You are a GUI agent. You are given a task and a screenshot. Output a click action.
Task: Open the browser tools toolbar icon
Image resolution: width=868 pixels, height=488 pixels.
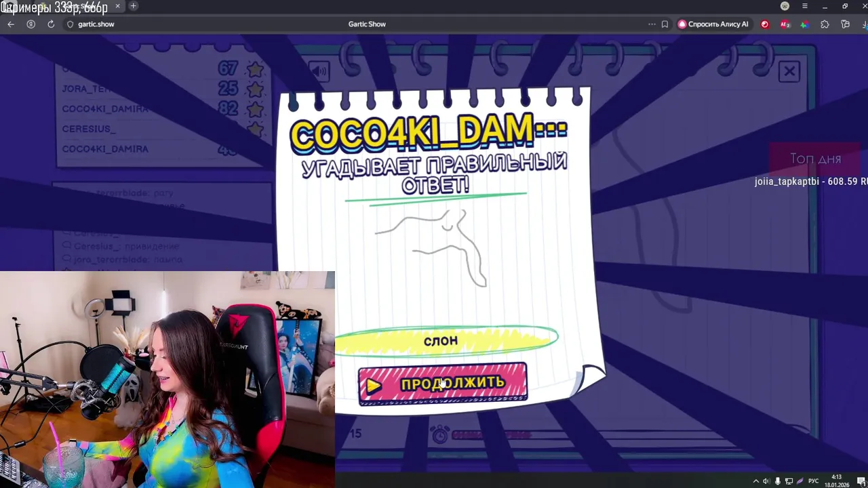845,24
